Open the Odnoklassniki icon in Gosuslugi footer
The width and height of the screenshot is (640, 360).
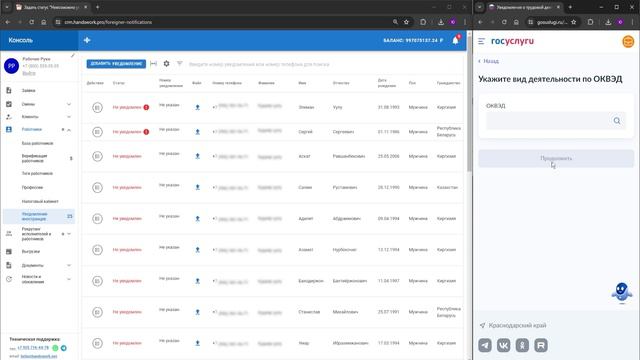tap(522, 345)
